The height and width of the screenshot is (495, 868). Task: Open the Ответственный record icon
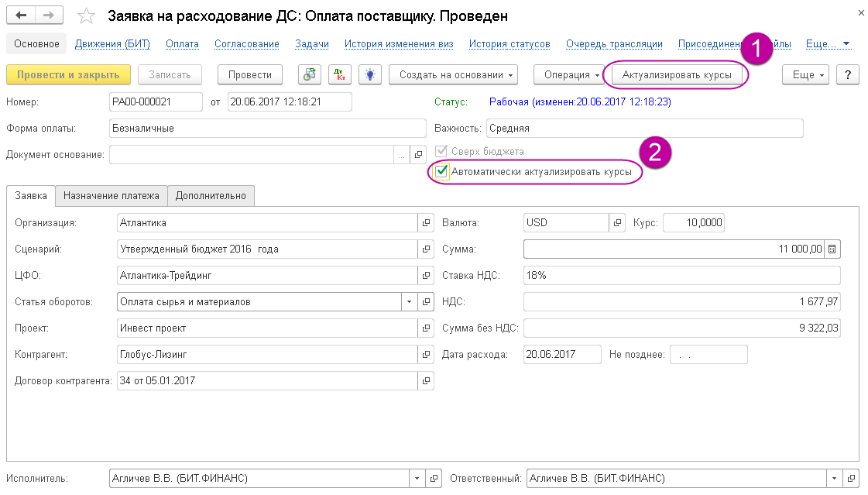coord(851,479)
